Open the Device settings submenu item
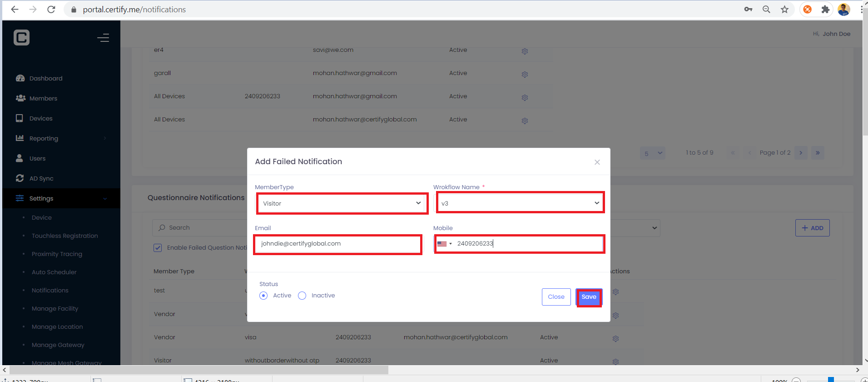868x382 pixels. tap(42, 218)
